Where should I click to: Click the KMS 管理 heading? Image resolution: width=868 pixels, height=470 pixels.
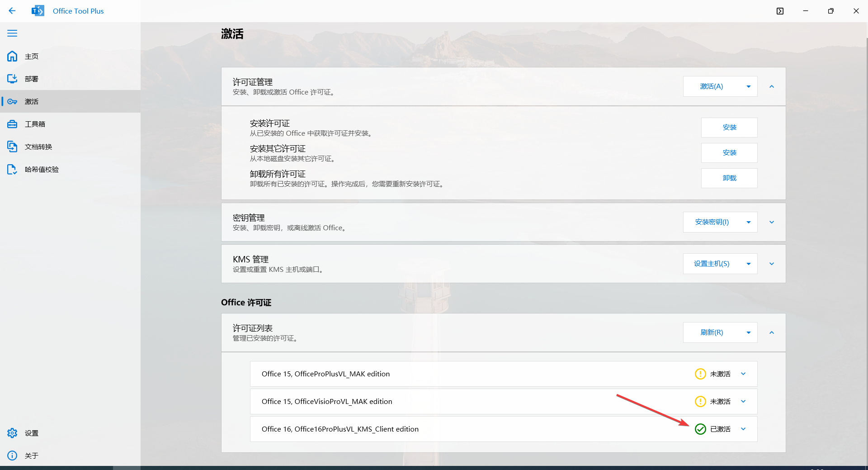(x=250, y=259)
